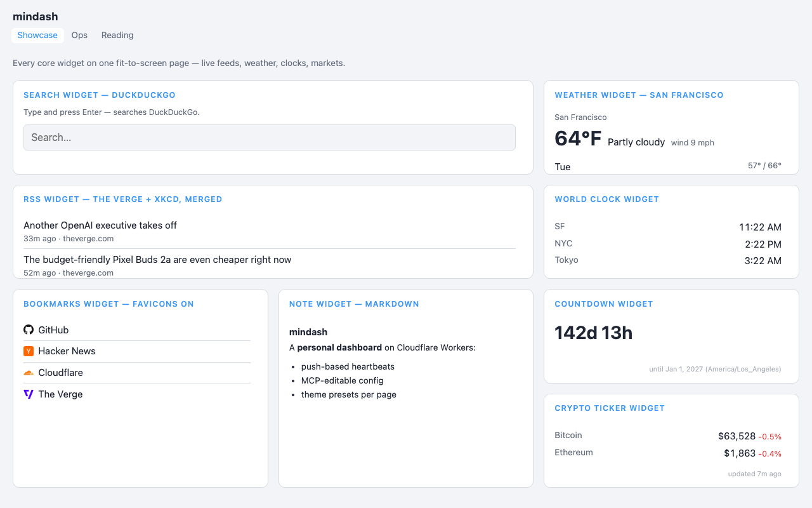Click the Note Widget — Markdown heading
Image resolution: width=812 pixels, height=508 pixels.
[x=354, y=304]
